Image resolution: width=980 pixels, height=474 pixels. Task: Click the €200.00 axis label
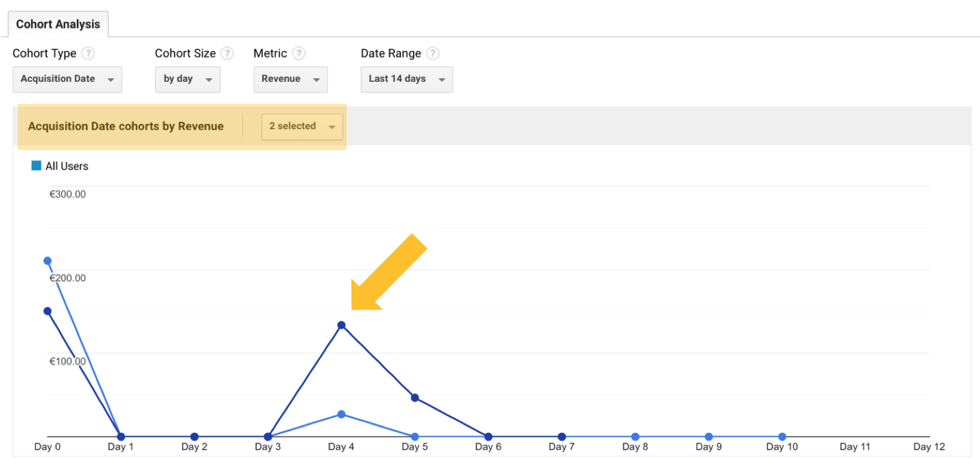67,278
